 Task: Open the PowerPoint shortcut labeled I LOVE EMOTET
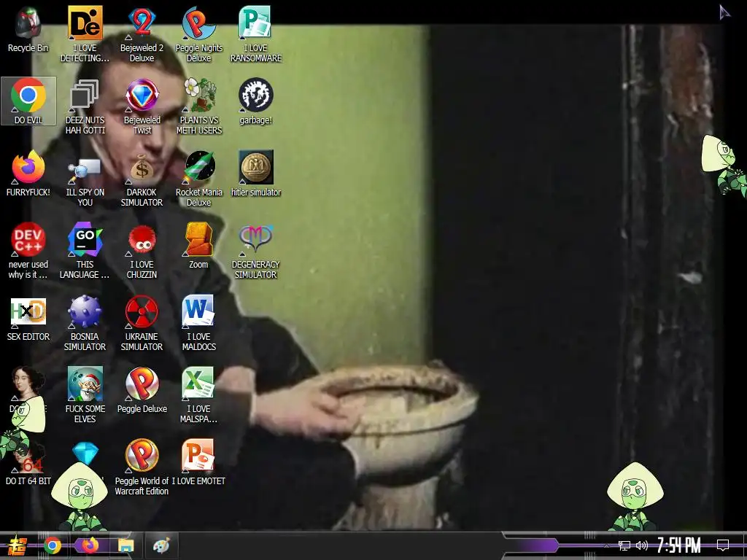pyautogui.click(x=199, y=462)
